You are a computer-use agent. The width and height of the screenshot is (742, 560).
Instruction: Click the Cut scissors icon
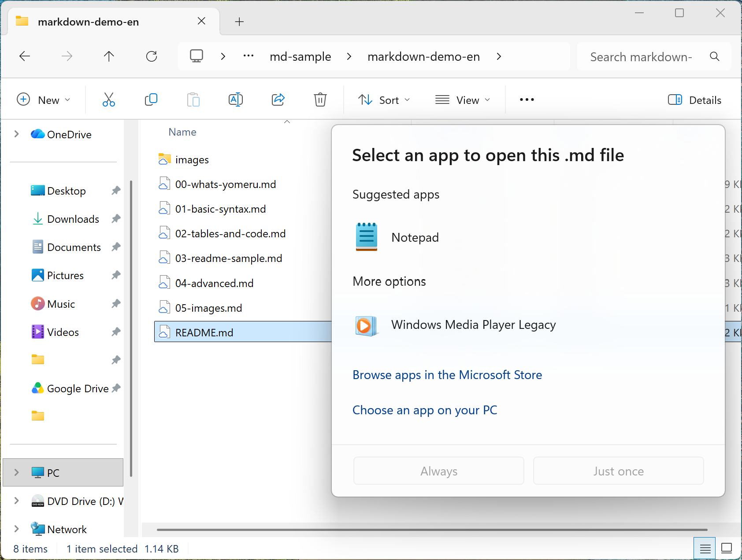[108, 100]
